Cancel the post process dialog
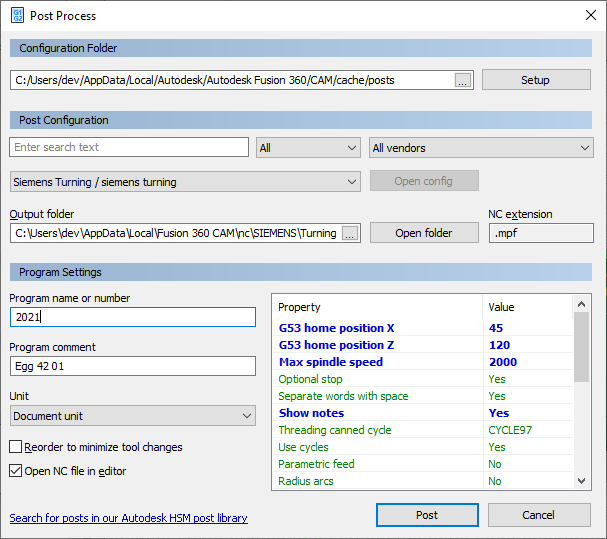Viewport: 607px width, 539px height. pyautogui.click(x=537, y=515)
